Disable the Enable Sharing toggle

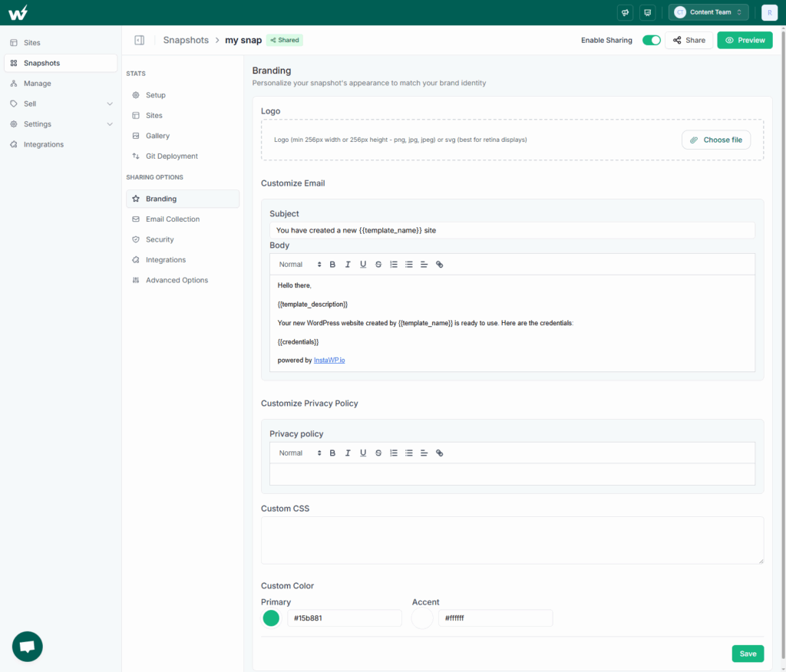pyautogui.click(x=651, y=40)
